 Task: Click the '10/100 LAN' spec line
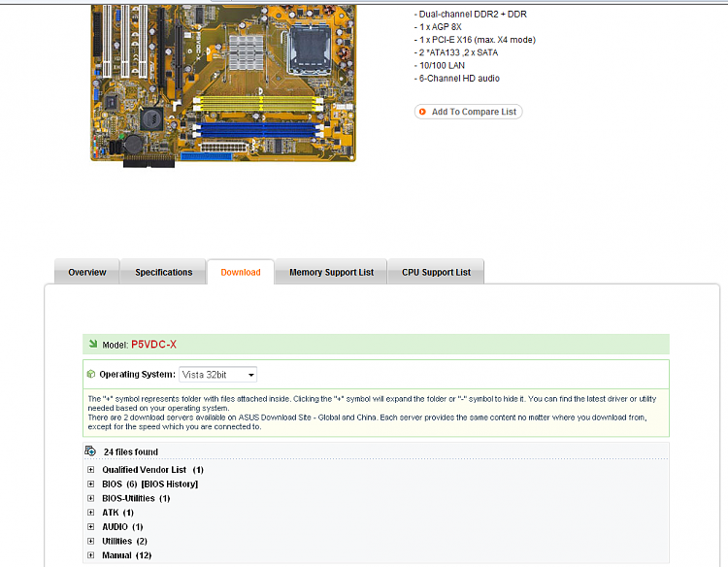point(439,65)
